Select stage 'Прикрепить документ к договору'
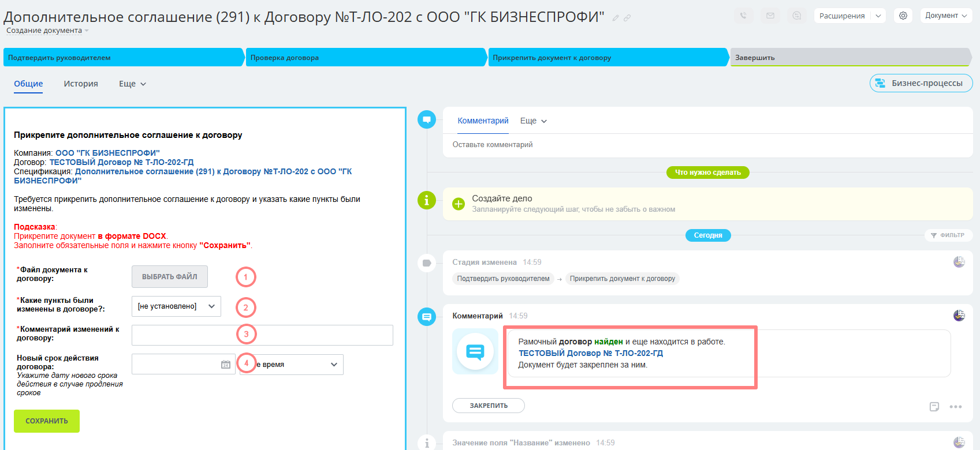 [609, 57]
